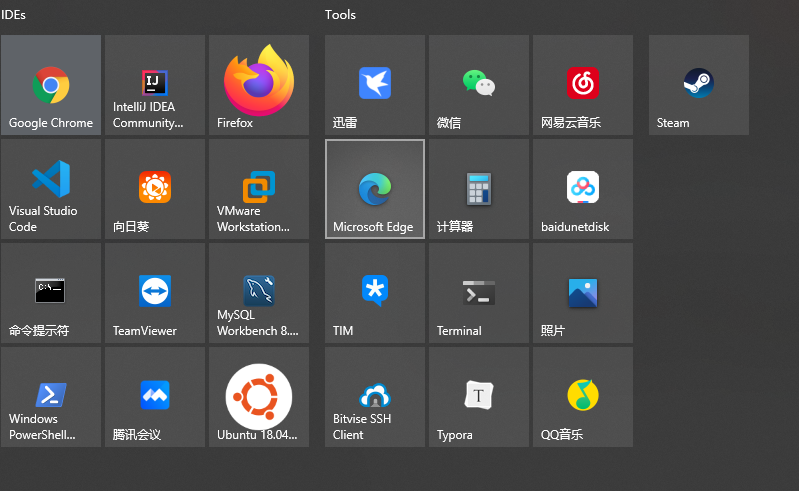799x491 pixels.
Task: Launch IntelliJ IDEA Community tile
Action: (155, 85)
